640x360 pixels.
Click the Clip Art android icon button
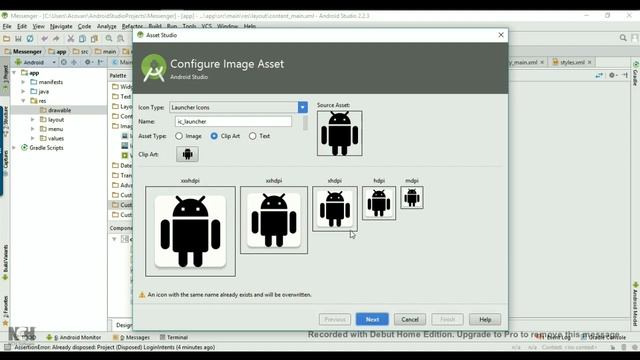(187, 154)
